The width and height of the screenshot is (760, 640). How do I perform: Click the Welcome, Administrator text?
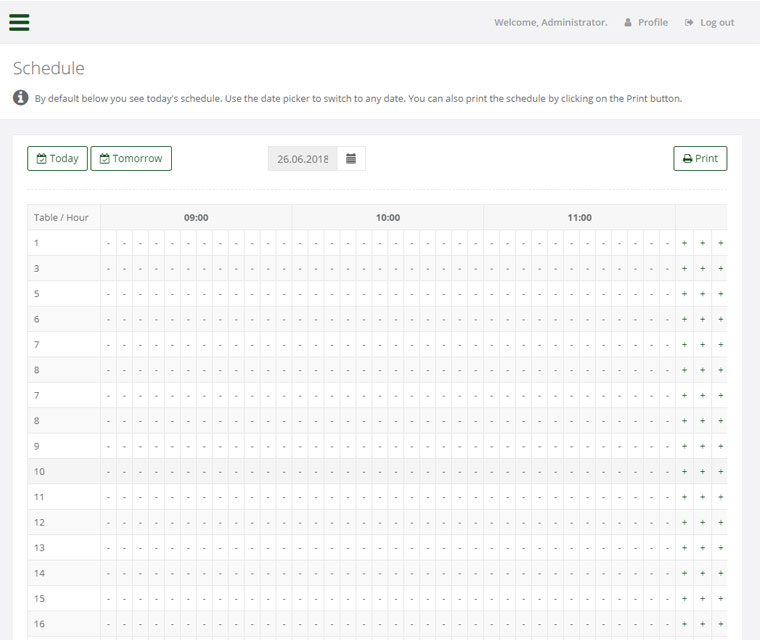click(551, 22)
